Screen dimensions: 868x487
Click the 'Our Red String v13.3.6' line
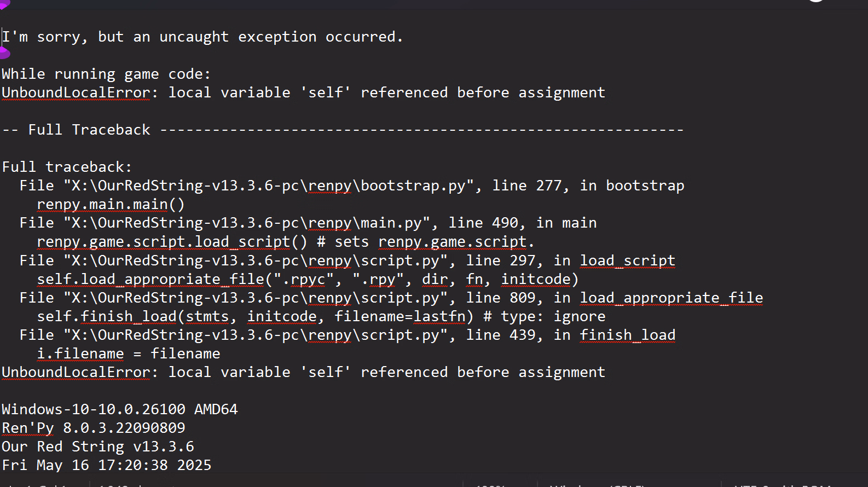point(98,447)
